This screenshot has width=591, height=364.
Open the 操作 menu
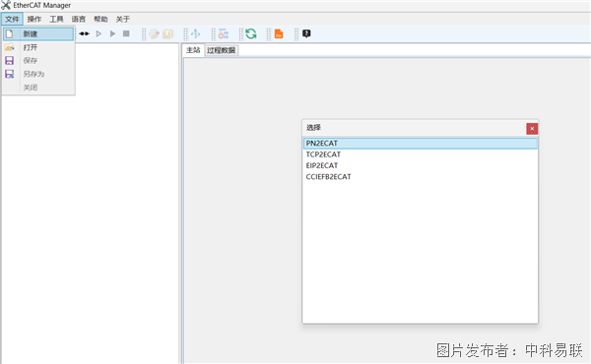(34, 19)
